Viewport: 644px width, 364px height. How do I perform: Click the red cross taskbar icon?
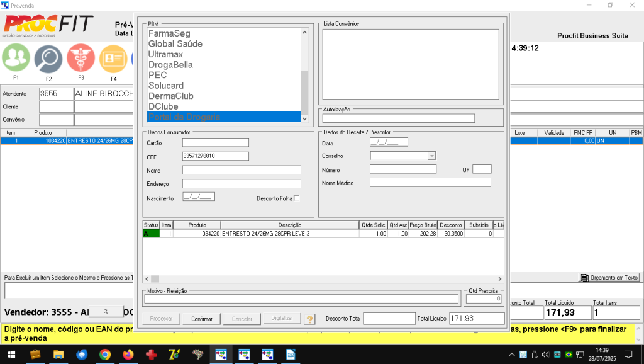(x=151, y=355)
